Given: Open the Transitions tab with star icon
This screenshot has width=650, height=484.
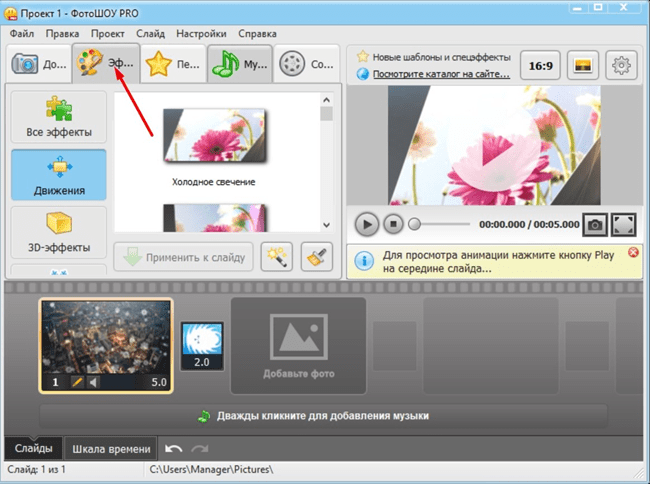Looking at the screenshot, I should 174,65.
